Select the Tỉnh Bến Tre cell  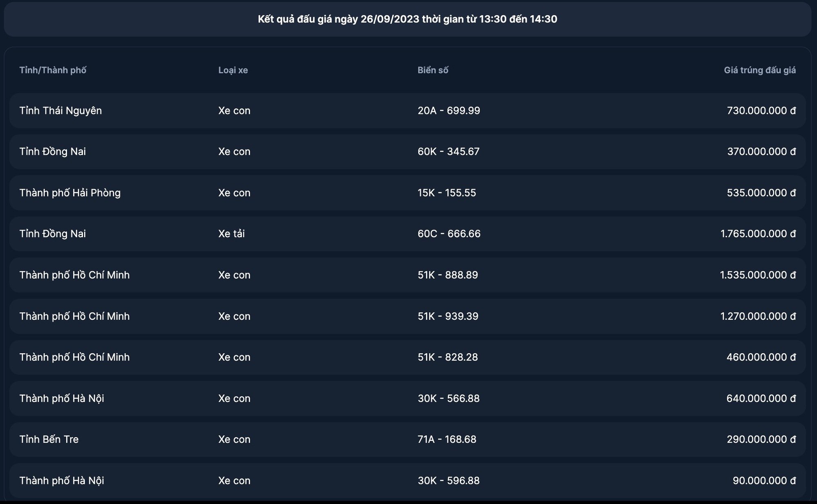(x=49, y=439)
